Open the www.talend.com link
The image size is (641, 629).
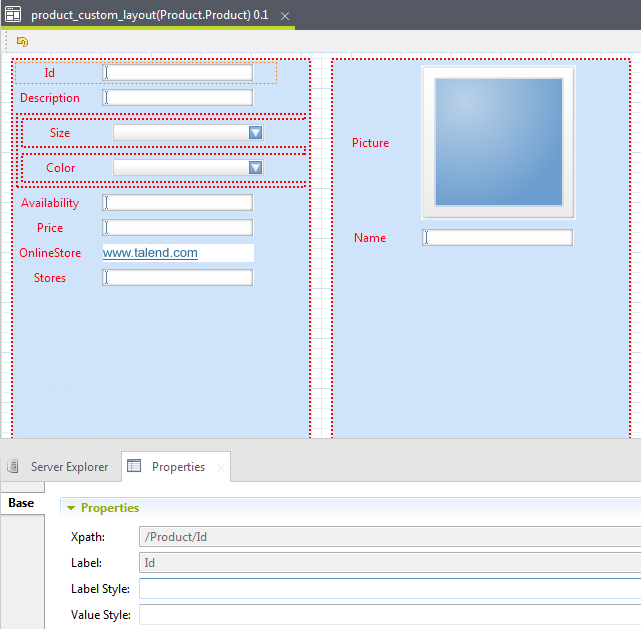pyautogui.click(x=150, y=254)
